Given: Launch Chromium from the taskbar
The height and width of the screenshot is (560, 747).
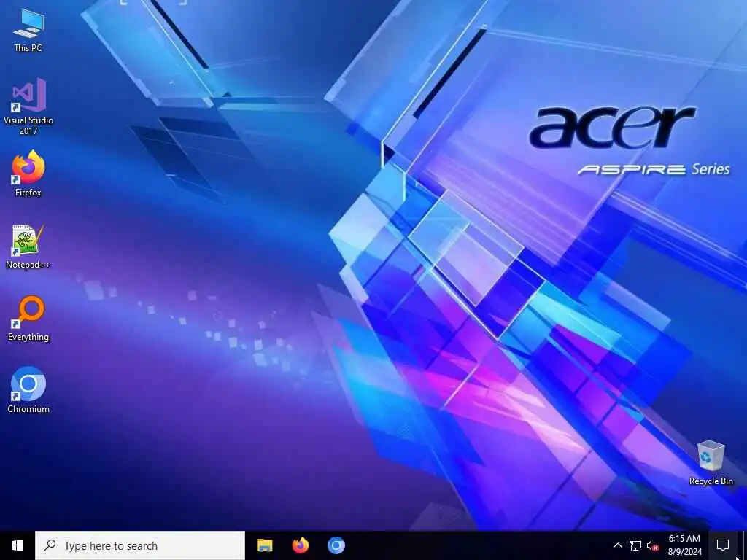Looking at the screenshot, I should [x=336, y=545].
